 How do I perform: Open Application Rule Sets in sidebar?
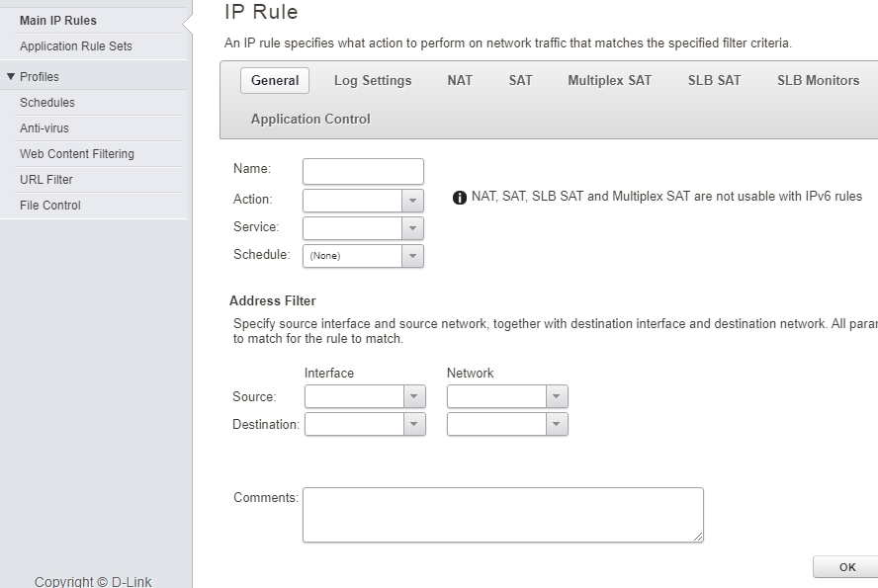point(76,46)
